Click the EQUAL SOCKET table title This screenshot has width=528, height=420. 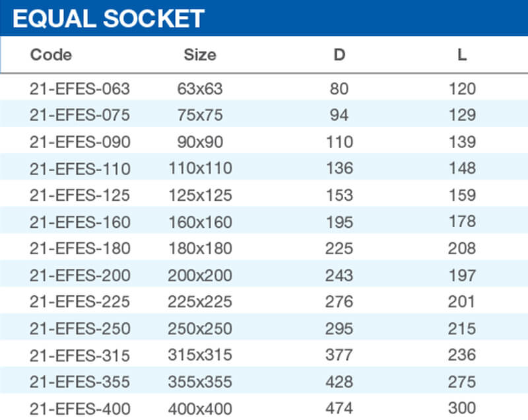point(109,18)
